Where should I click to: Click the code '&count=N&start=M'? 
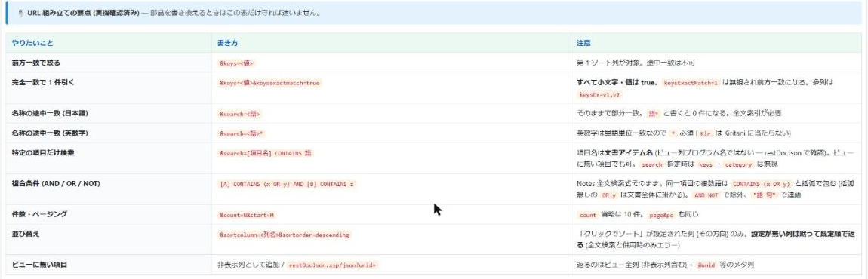tap(247, 215)
